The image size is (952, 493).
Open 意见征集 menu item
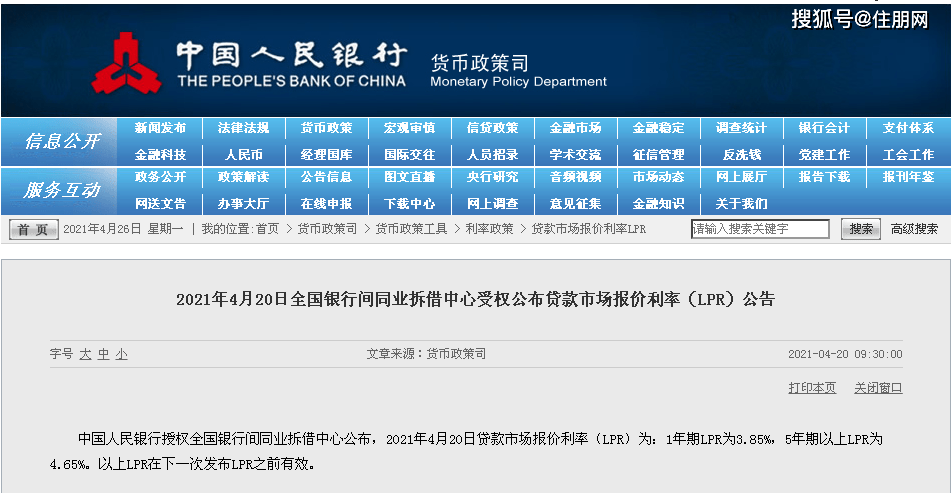576,203
